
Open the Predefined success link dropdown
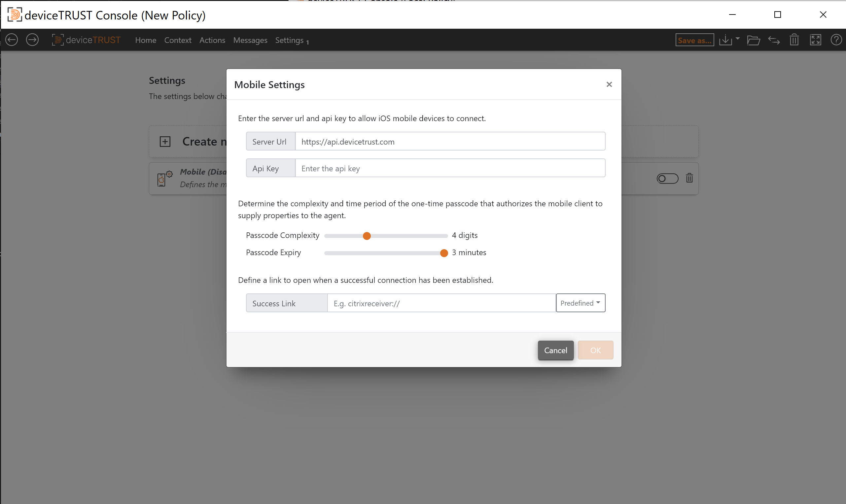point(580,303)
